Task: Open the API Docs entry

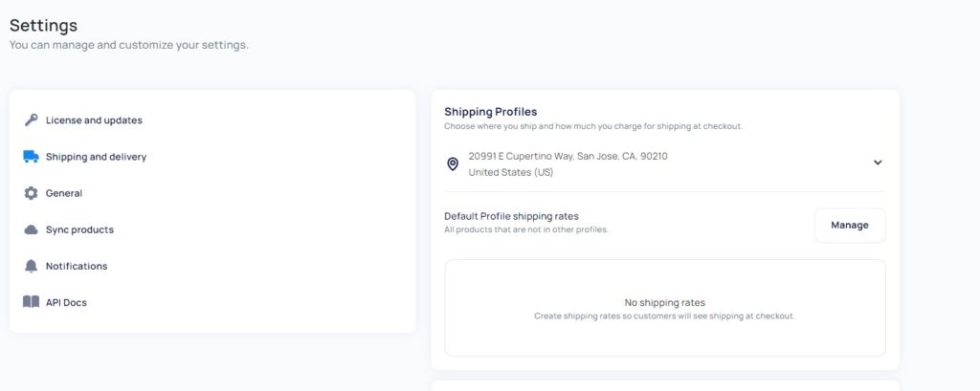Action: click(x=66, y=302)
